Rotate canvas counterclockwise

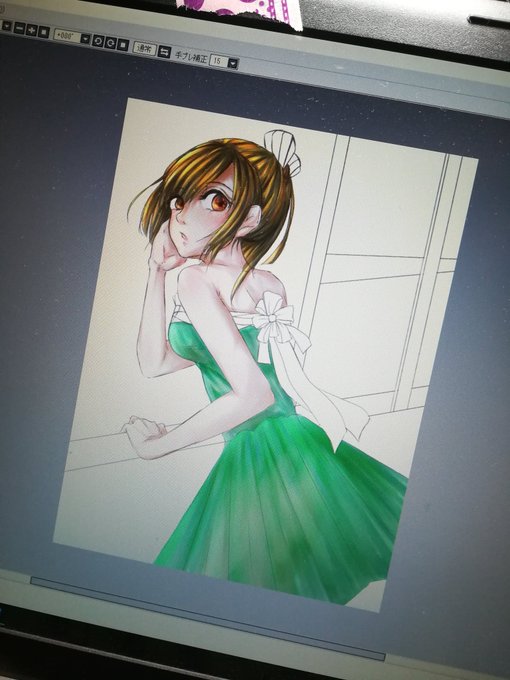98,41
